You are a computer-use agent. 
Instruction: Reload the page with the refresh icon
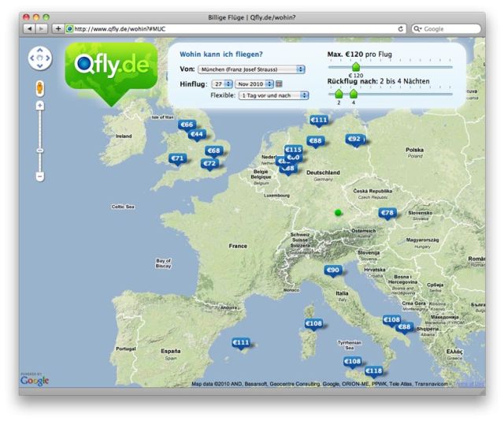tap(401, 29)
